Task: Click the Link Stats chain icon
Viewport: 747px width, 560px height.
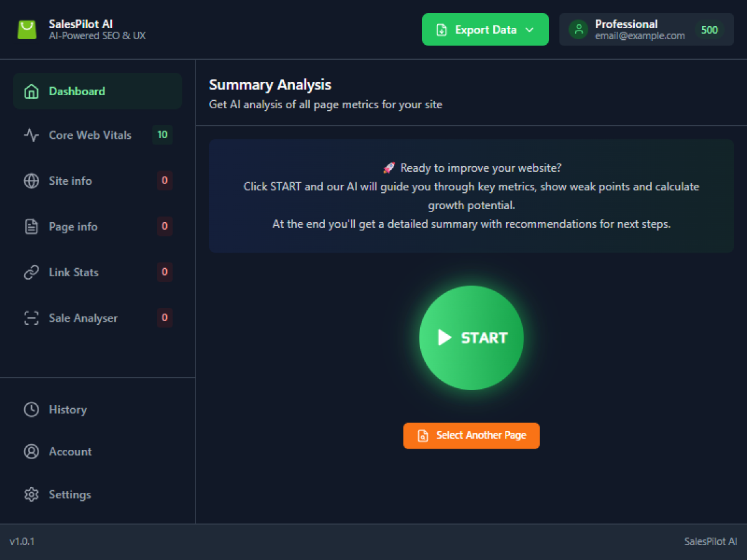Action: coord(31,273)
